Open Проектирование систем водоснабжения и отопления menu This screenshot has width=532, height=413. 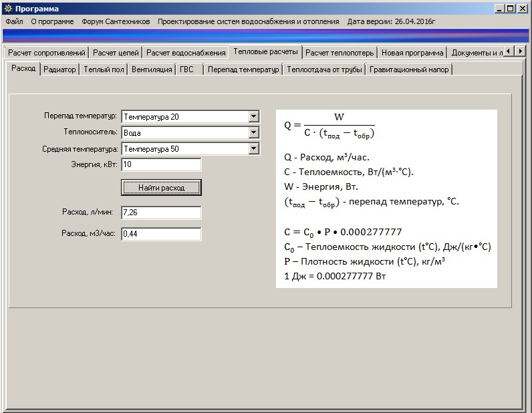tap(249, 21)
